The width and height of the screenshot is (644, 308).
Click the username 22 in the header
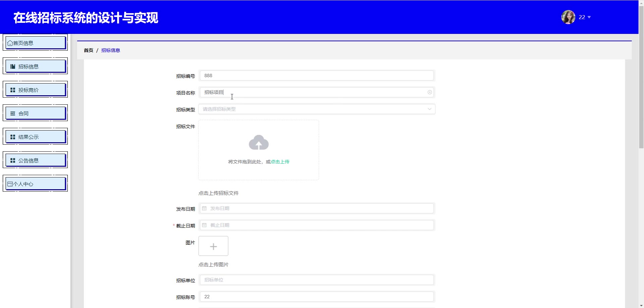click(x=582, y=17)
